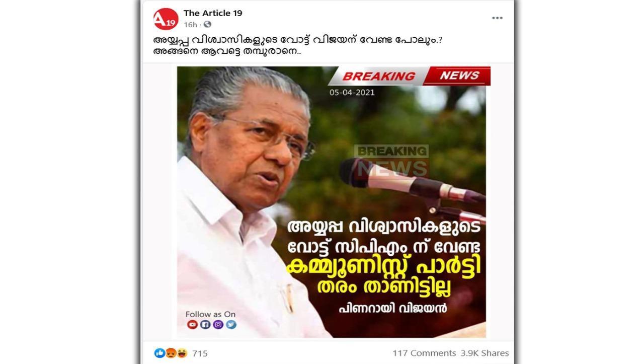The width and height of the screenshot is (644, 364).
Task: Open the 117 Comments section
Action: coord(424,353)
